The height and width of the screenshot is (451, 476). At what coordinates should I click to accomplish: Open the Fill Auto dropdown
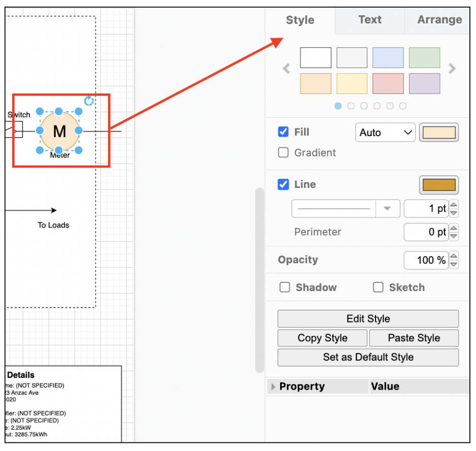pyautogui.click(x=385, y=132)
